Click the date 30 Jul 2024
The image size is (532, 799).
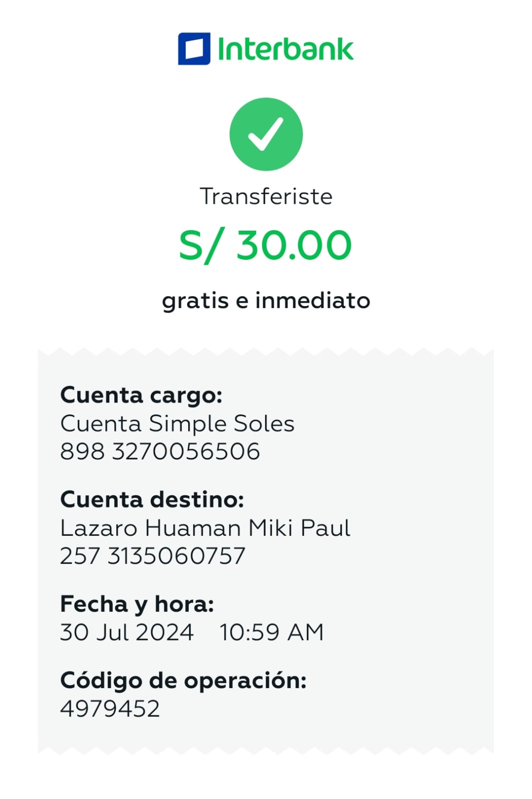(127, 632)
